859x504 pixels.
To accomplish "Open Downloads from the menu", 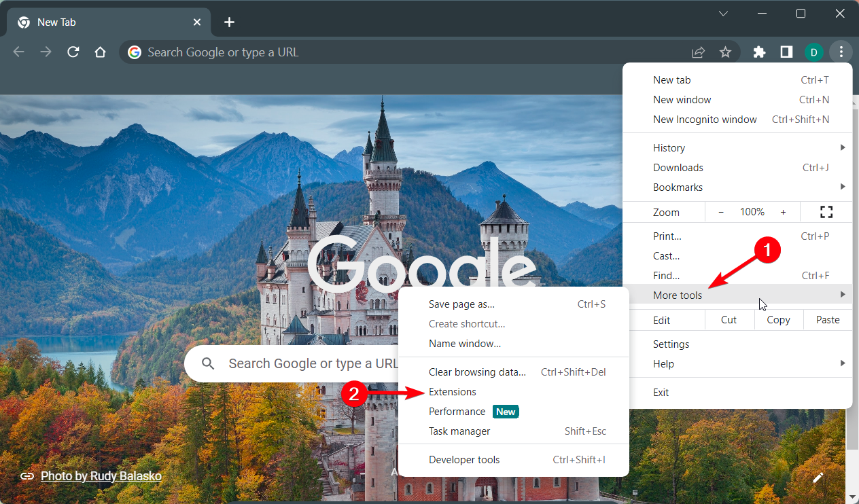I will click(x=737, y=168).
